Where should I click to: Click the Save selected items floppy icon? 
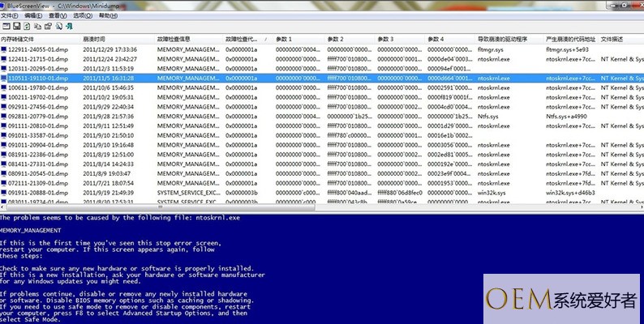(17, 26)
